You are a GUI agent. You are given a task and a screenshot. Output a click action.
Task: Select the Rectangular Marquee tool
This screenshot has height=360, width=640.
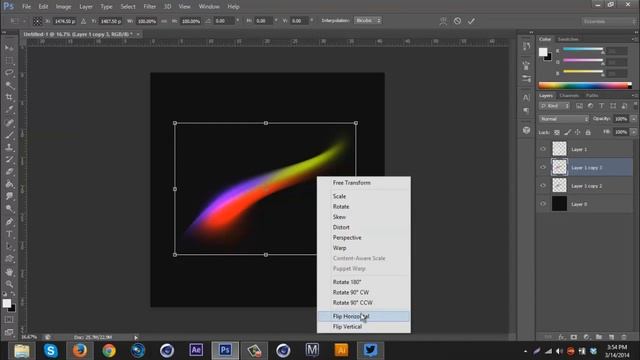click(x=9, y=61)
